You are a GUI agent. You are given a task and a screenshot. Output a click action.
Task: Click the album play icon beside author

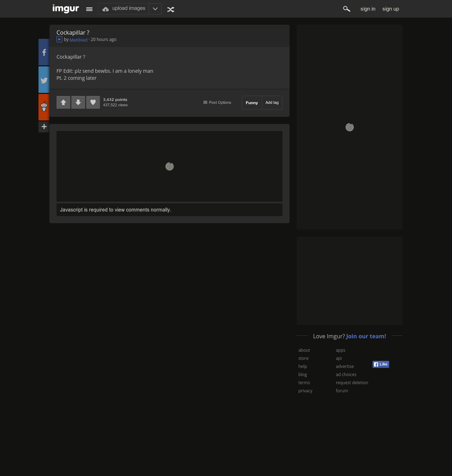coord(59,39)
